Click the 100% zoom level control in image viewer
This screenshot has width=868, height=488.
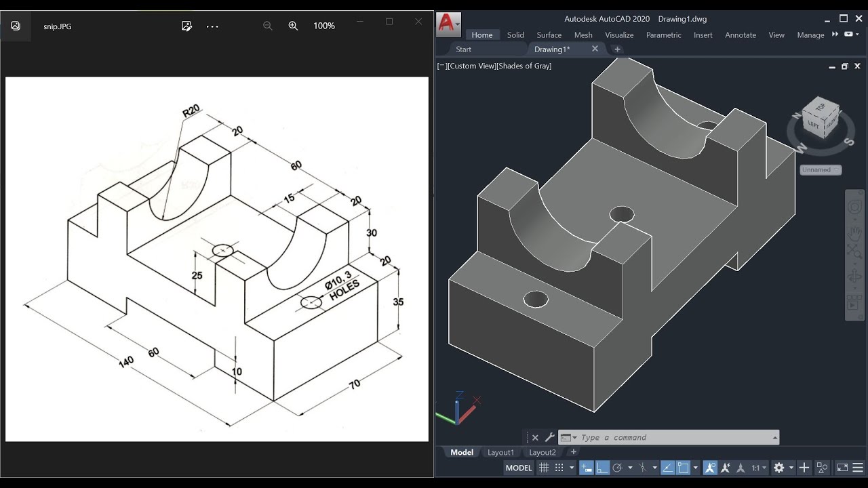coord(324,26)
